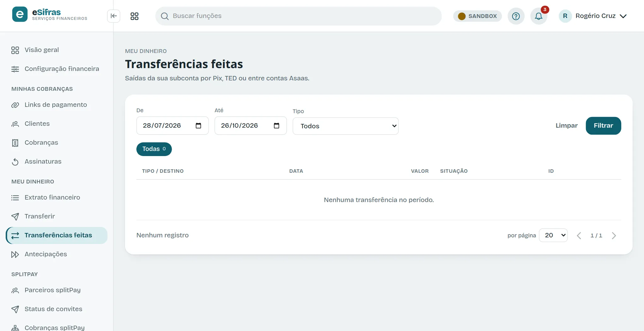The image size is (644, 331).
Task: Open Configuração financeira in sidebar
Action: 57,69
